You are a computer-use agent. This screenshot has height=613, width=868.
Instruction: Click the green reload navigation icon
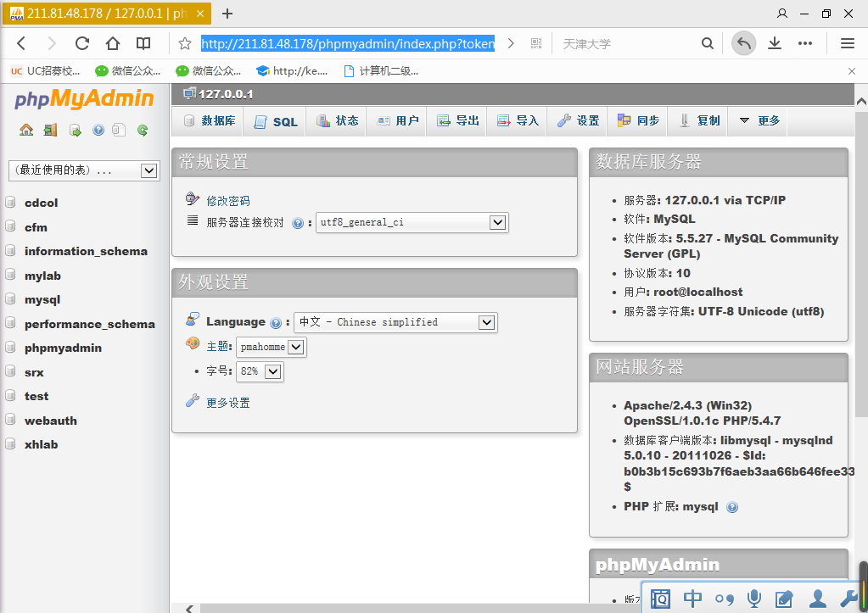pos(143,131)
